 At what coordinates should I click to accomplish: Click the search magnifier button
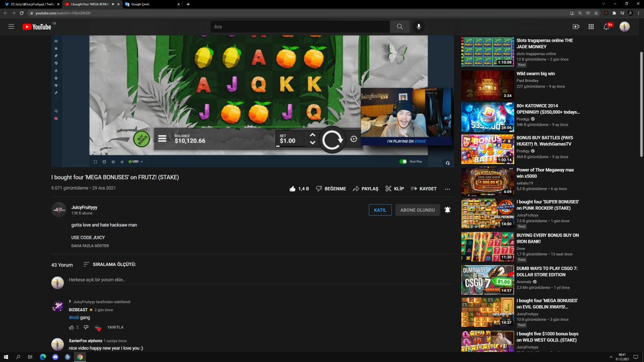pos(400,26)
